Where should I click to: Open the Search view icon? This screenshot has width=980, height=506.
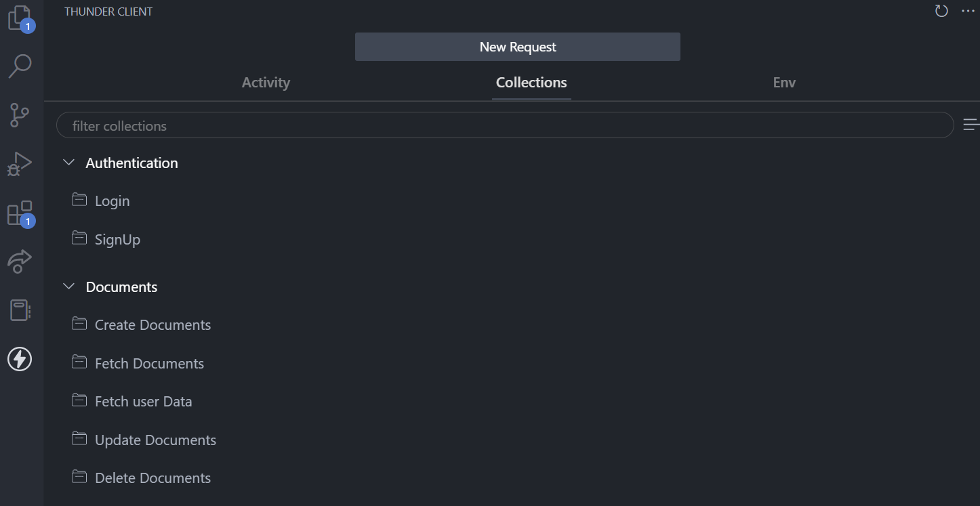20,66
